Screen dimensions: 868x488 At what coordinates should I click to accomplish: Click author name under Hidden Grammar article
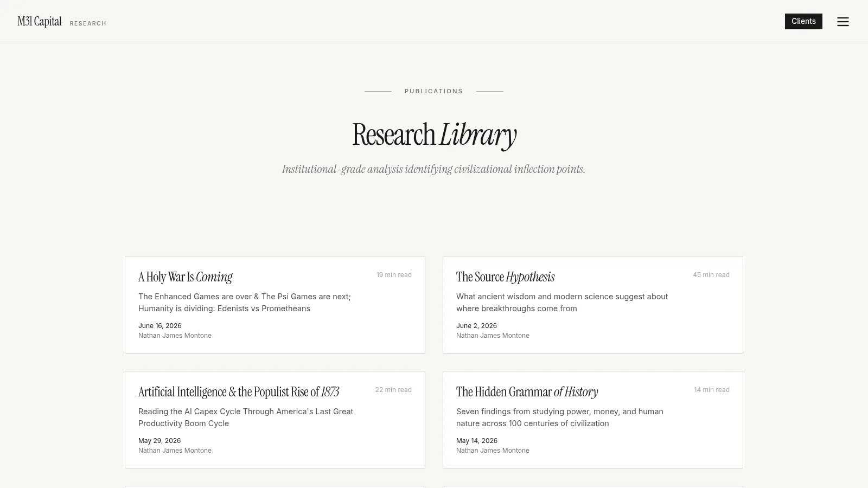pyautogui.click(x=493, y=451)
